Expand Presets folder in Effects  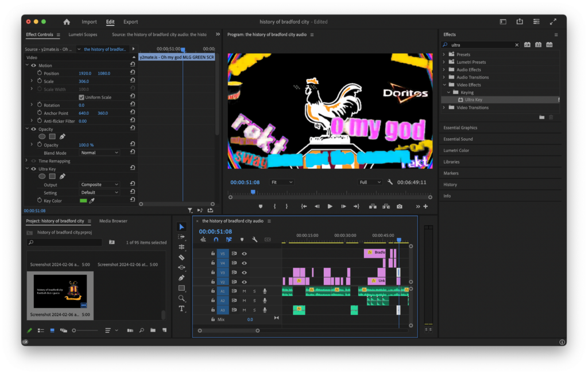(444, 54)
